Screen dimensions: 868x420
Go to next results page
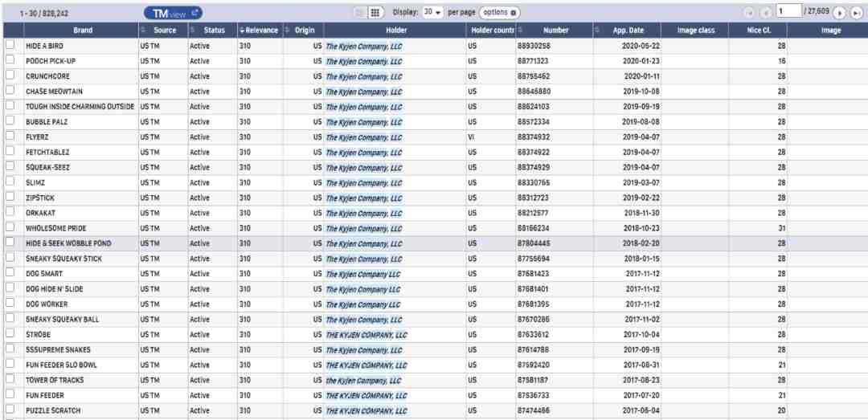839,13
